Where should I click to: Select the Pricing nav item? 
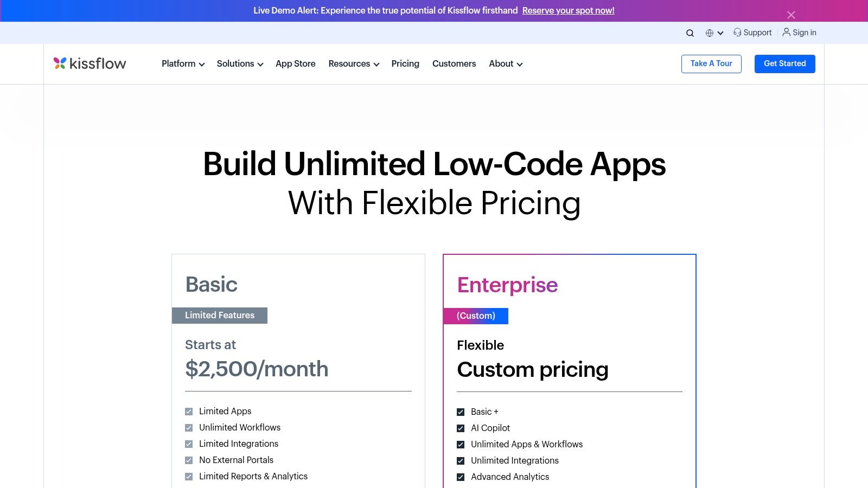click(405, 63)
